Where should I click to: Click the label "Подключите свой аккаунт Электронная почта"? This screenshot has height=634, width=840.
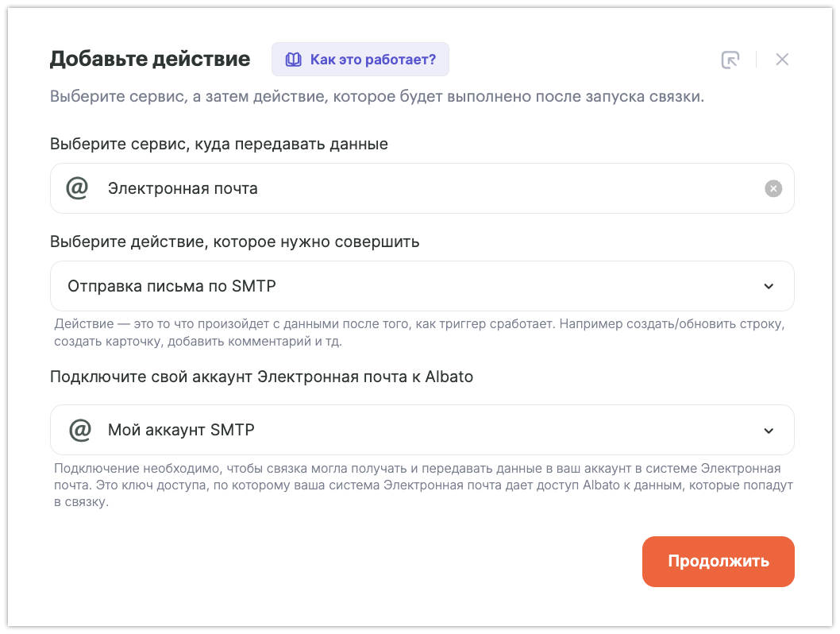point(261,377)
